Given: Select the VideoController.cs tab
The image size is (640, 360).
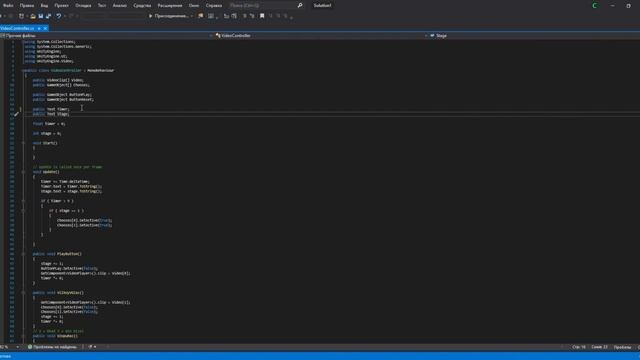Looking at the screenshot, I should (17, 28).
